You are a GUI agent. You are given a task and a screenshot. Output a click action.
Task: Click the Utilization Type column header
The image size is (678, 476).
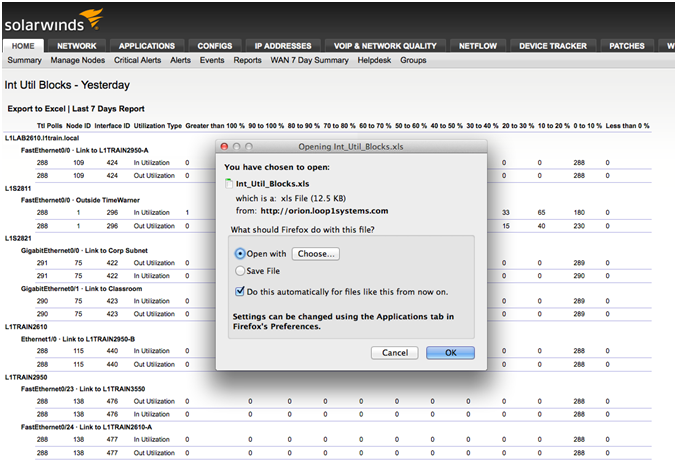158,126
